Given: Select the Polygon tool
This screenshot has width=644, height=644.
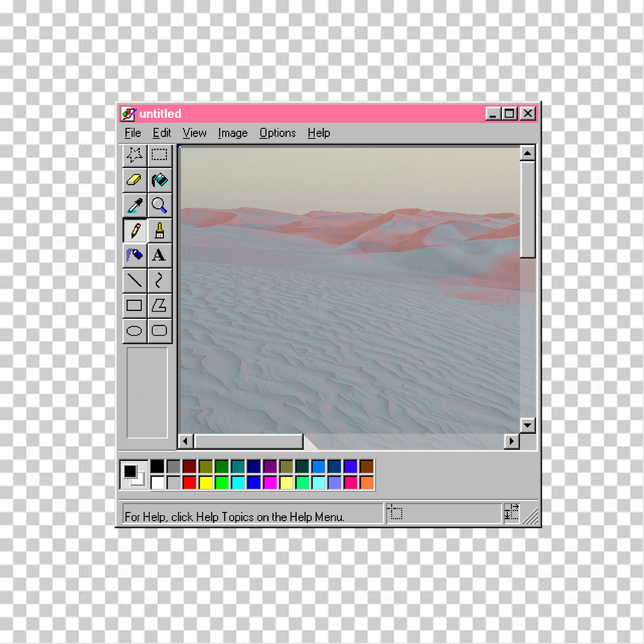Looking at the screenshot, I should [160, 305].
